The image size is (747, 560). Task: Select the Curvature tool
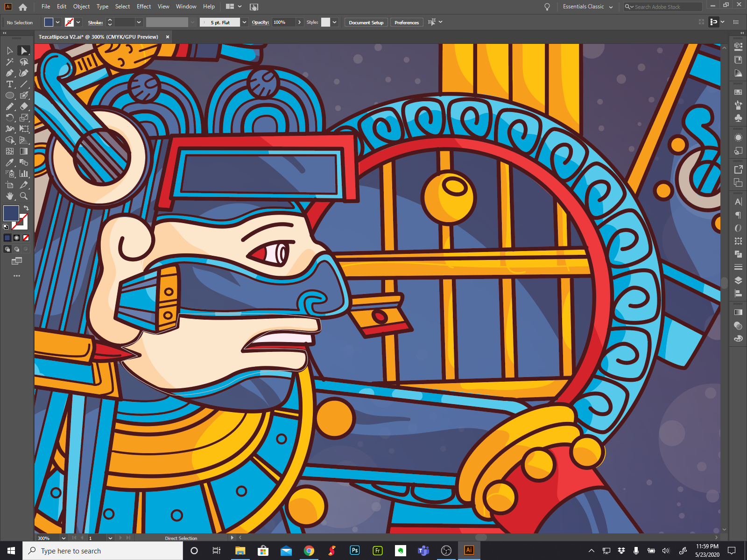[24, 73]
